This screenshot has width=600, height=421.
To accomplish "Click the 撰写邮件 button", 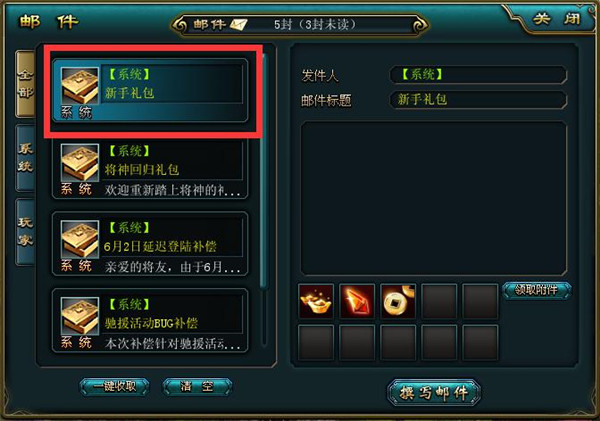I will (x=434, y=393).
